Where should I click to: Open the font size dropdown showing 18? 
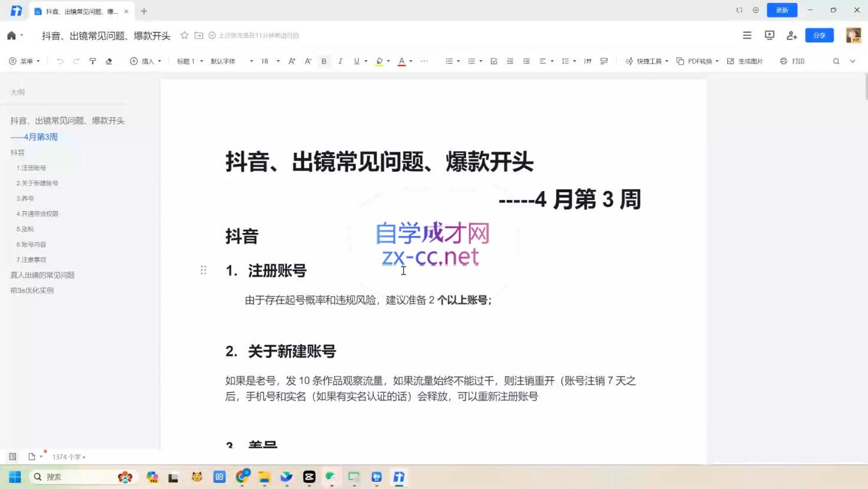click(x=270, y=61)
